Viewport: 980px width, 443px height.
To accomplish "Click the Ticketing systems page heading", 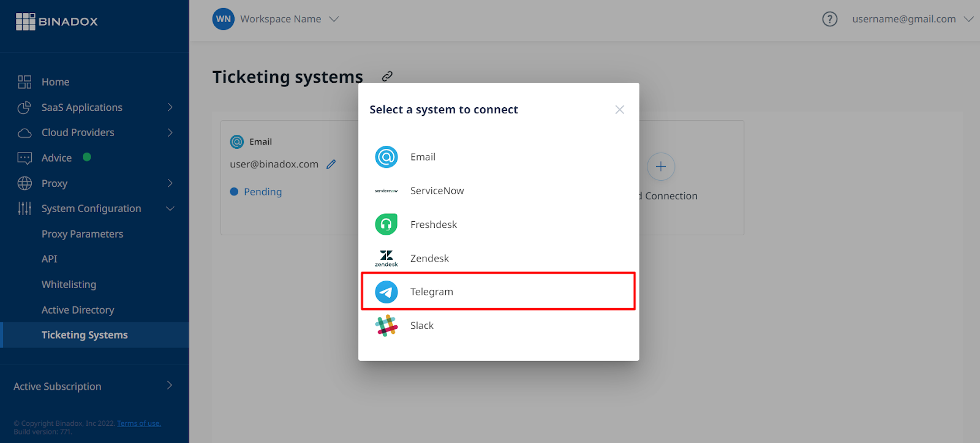I will tap(288, 77).
